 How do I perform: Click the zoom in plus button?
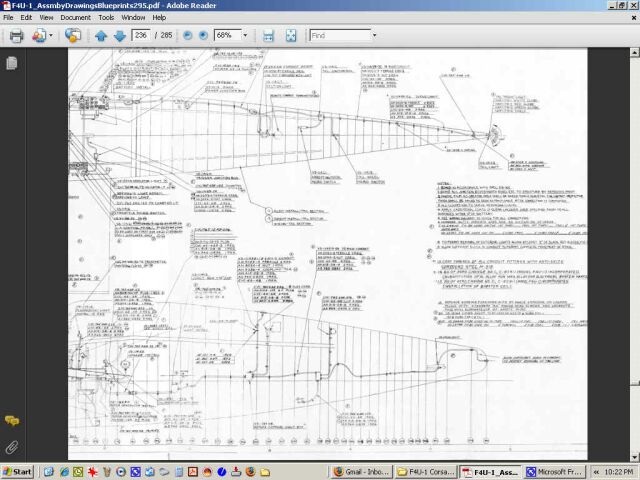(x=203, y=36)
